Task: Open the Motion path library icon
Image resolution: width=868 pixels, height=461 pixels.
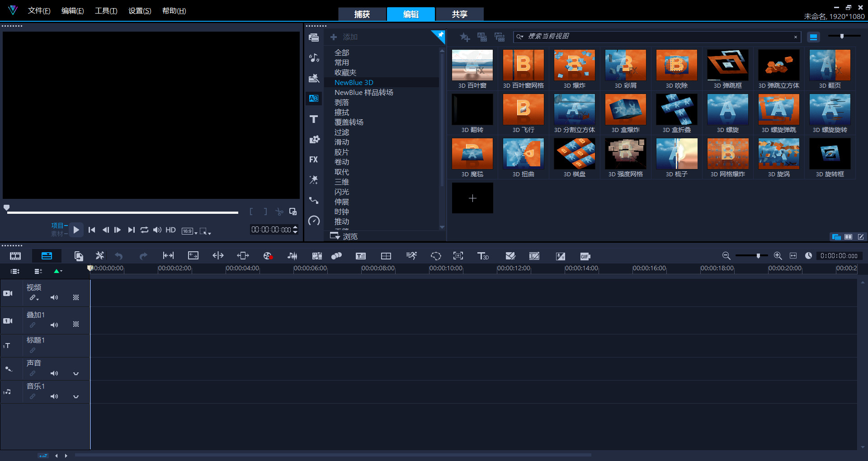Action: coord(314,200)
